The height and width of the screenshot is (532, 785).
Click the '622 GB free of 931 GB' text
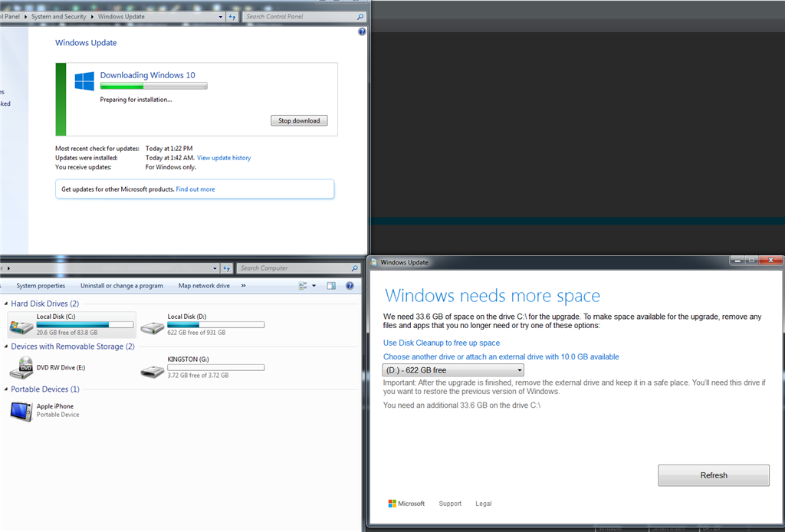click(x=196, y=333)
